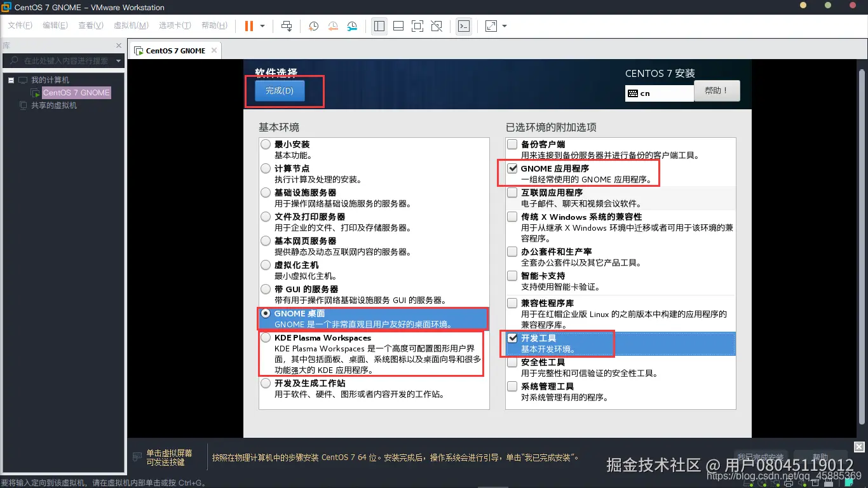The image size is (868, 488).
Task: Switch to full screen mode
Action: click(417, 26)
